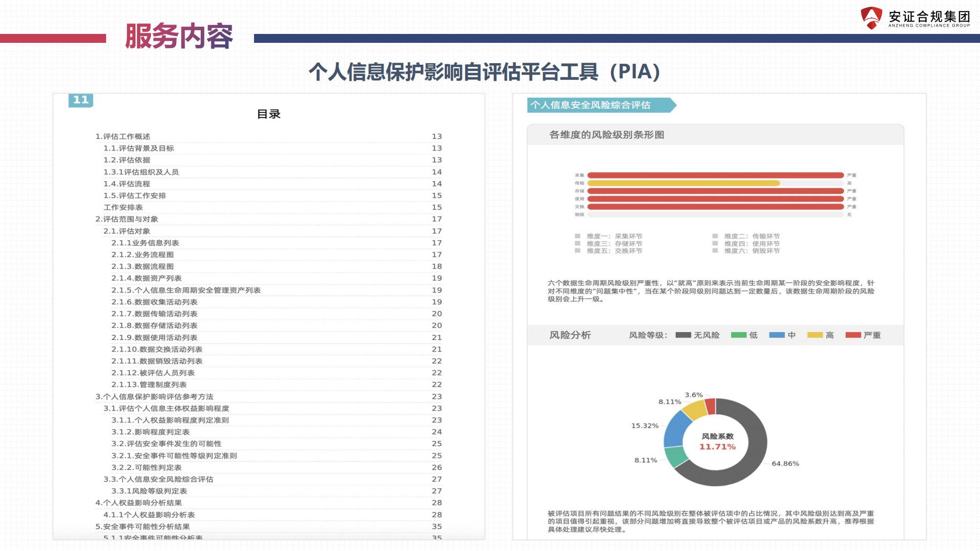Click the 高 yellow legend swatch
The height and width of the screenshot is (551, 980).
tap(815, 335)
